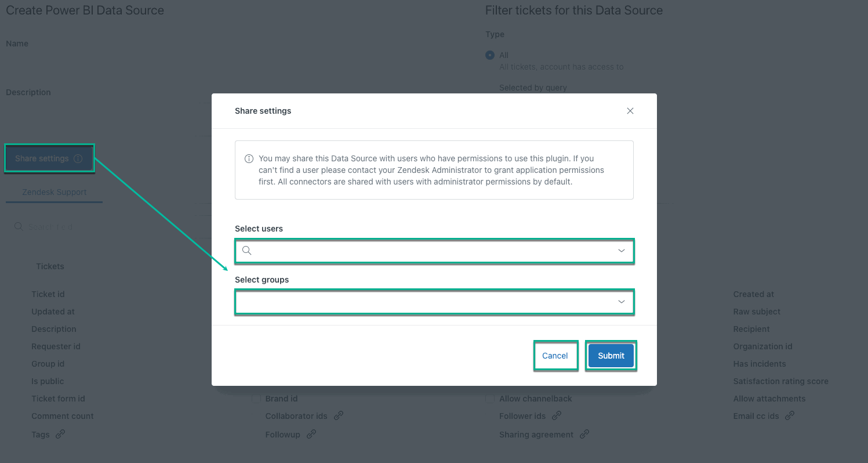Viewport: 868px width, 463px height.
Task: Switch to the Zendesk Support tab
Action: click(x=54, y=191)
